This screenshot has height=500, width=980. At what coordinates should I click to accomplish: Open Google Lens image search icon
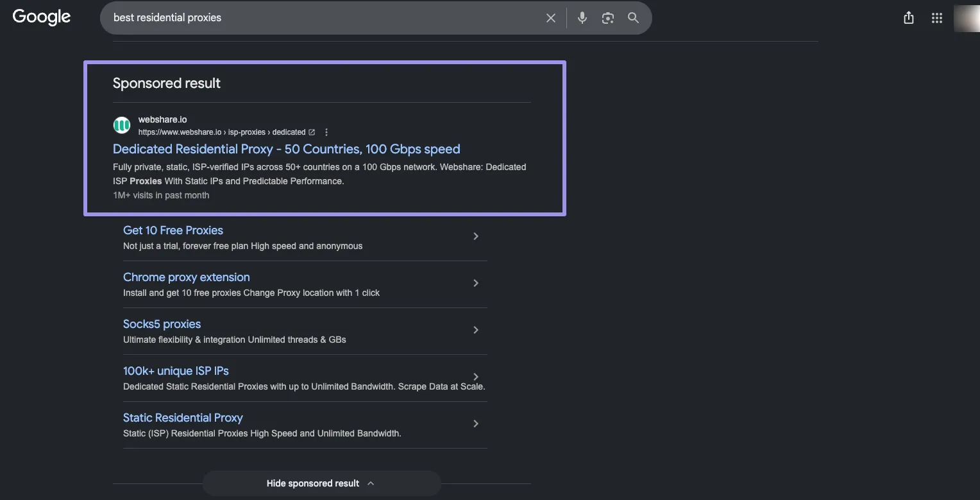[608, 18]
